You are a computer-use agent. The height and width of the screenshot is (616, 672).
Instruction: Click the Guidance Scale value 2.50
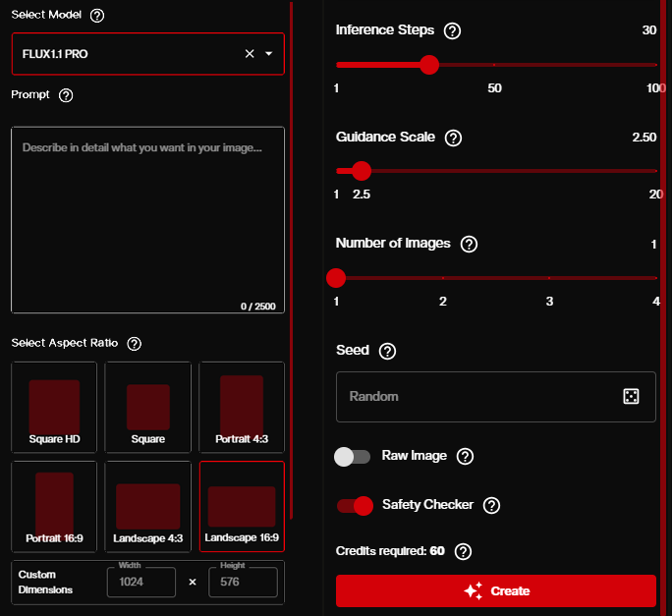[644, 138]
